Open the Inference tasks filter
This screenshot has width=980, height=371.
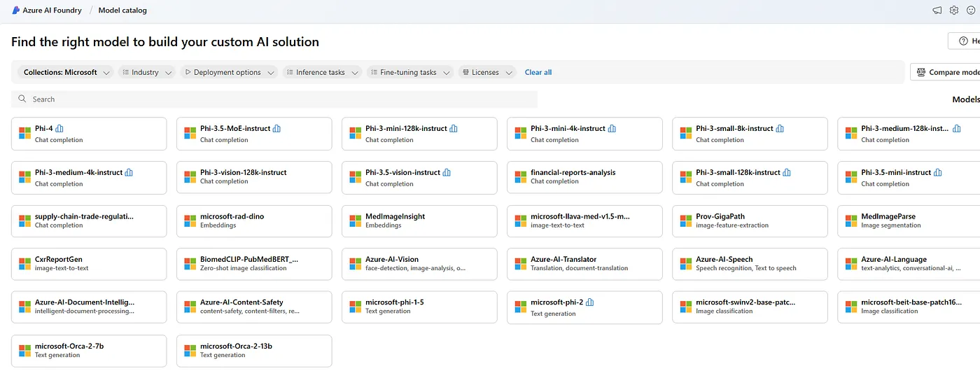pyautogui.click(x=322, y=72)
